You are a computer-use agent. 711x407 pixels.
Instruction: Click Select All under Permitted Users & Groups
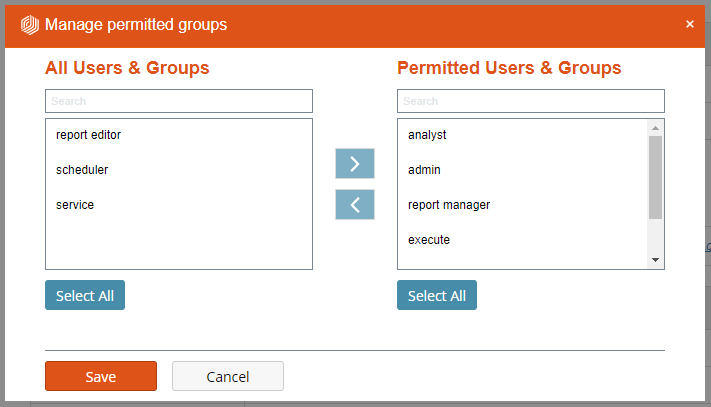coord(437,296)
